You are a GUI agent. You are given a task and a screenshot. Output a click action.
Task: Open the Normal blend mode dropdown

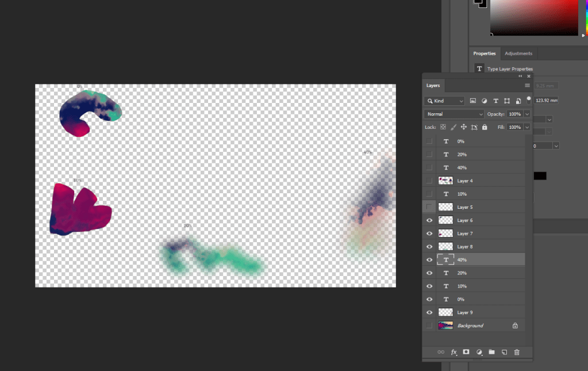[x=454, y=114]
